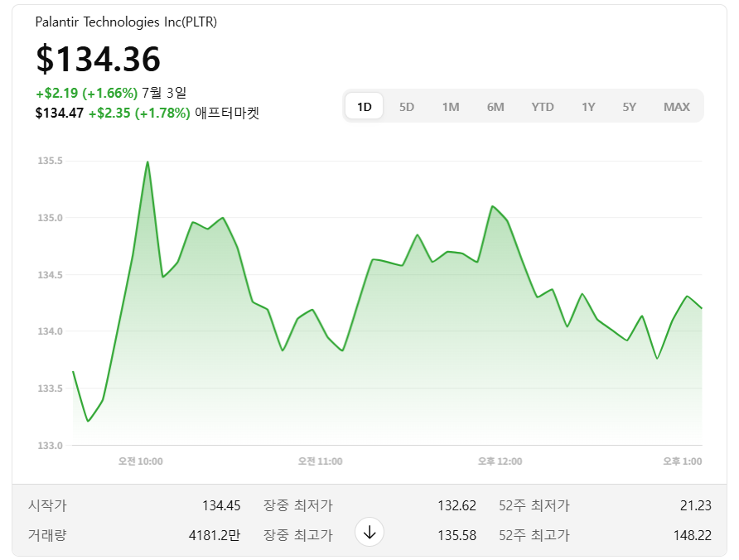Click the 148.22 52-week high value
739x560 pixels.
[x=693, y=535]
